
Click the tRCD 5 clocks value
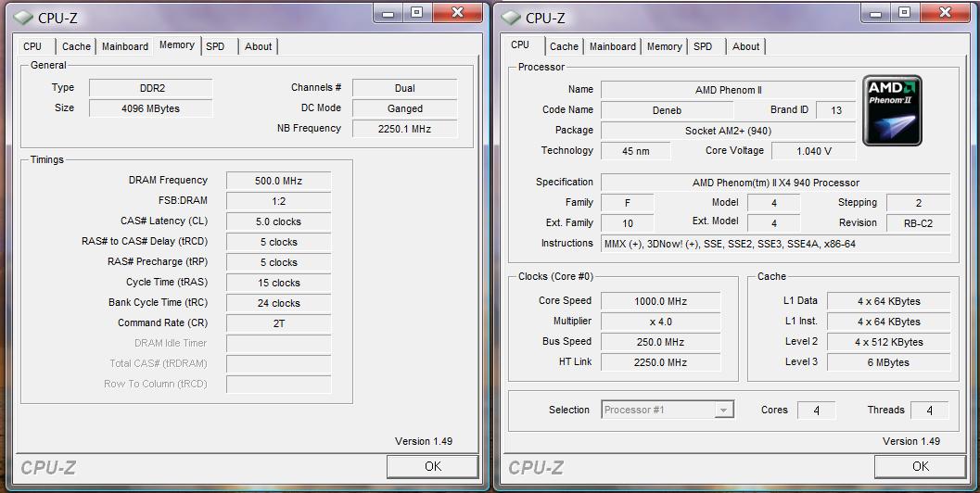tap(279, 242)
